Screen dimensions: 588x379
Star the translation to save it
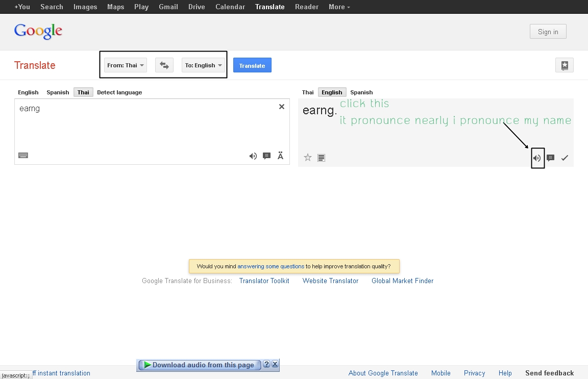pos(308,158)
